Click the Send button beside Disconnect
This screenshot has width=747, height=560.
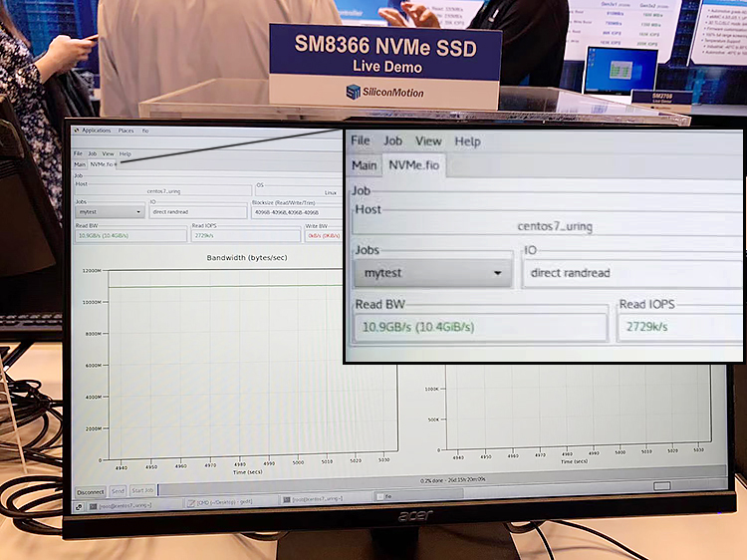point(118,491)
